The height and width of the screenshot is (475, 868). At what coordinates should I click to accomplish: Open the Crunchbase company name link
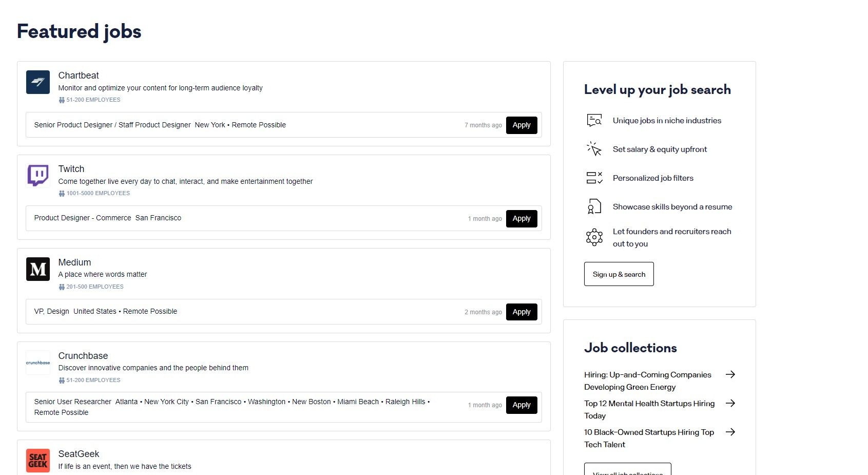pyautogui.click(x=83, y=356)
